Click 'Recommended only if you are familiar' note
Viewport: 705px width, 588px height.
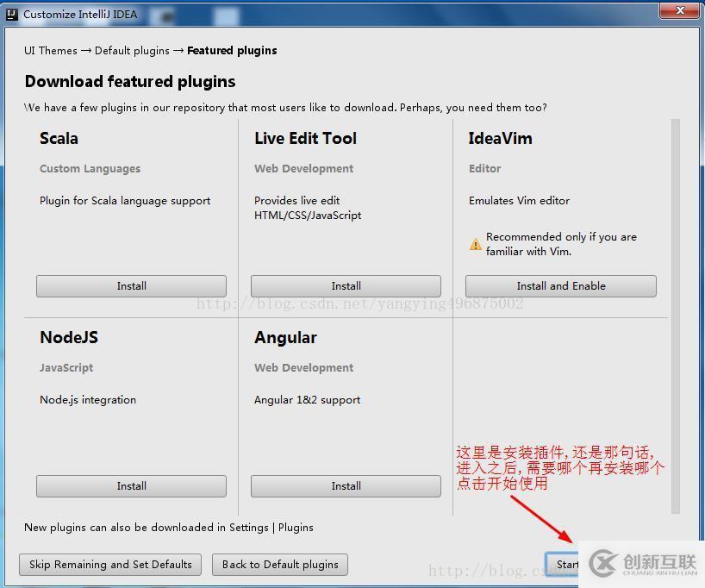pyautogui.click(x=561, y=244)
